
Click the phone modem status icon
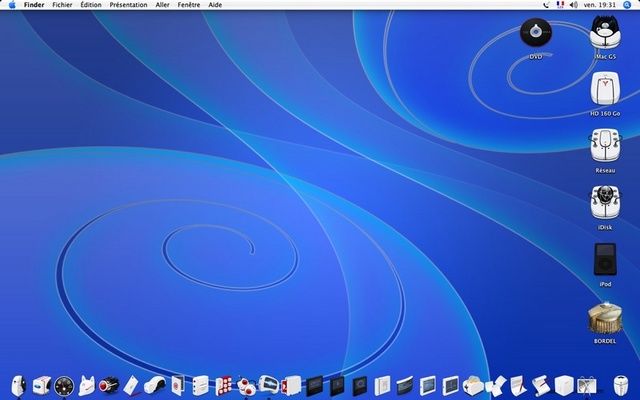(x=547, y=5)
